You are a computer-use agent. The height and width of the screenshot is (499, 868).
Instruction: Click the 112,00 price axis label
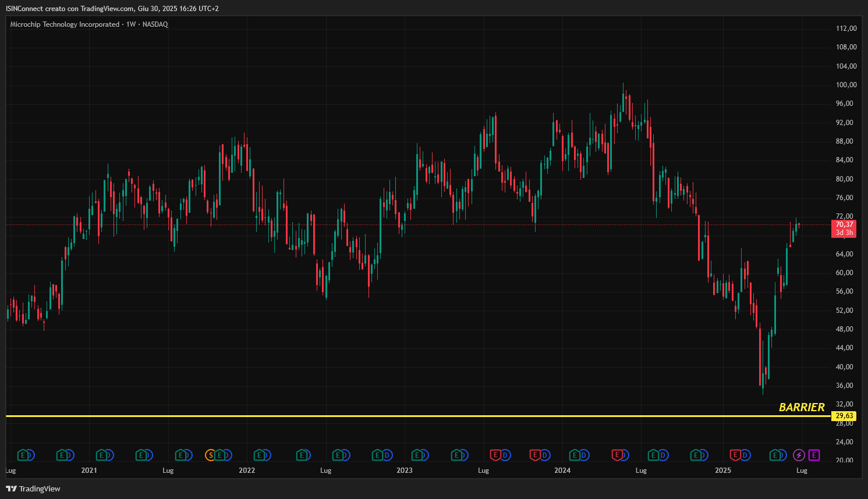(846, 28)
